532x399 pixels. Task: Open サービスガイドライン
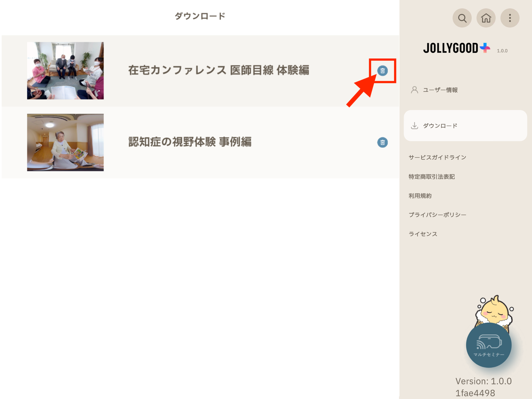[437, 157]
